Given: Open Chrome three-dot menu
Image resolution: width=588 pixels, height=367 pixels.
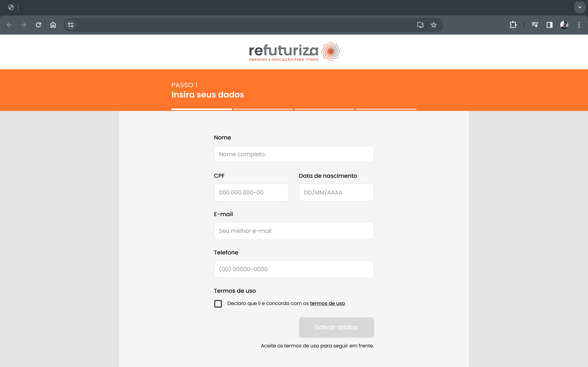Looking at the screenshot, I should [579, 25].
